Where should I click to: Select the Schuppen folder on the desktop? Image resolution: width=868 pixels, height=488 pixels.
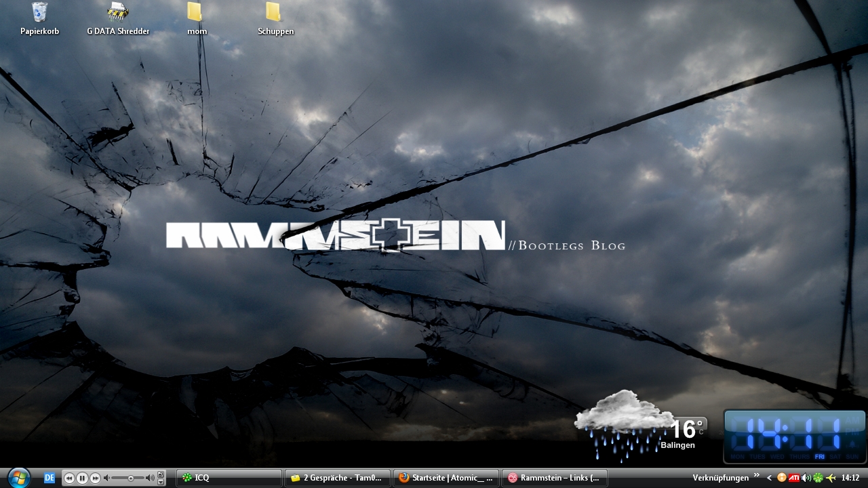coord(275,18)
